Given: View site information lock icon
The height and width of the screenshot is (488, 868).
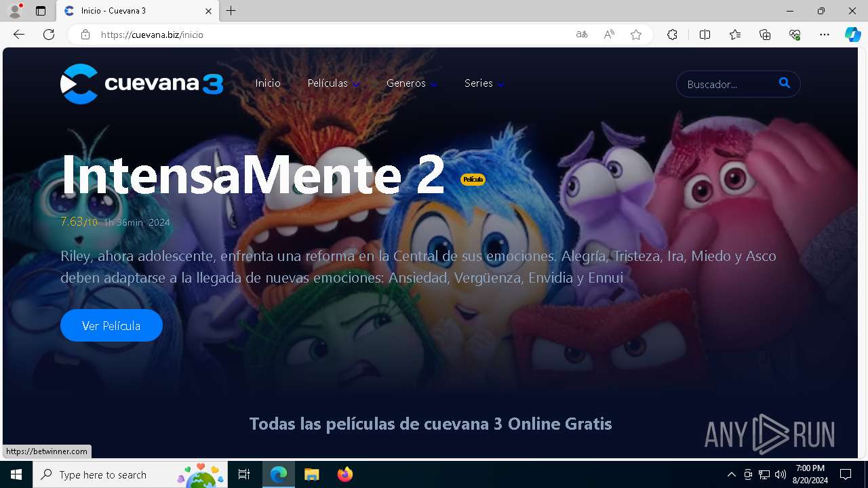Looking at the screenshot, I should point(85,35).
